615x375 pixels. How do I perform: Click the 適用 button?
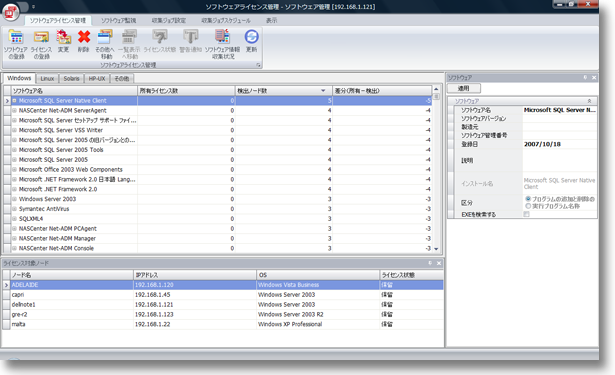[464, 88]
